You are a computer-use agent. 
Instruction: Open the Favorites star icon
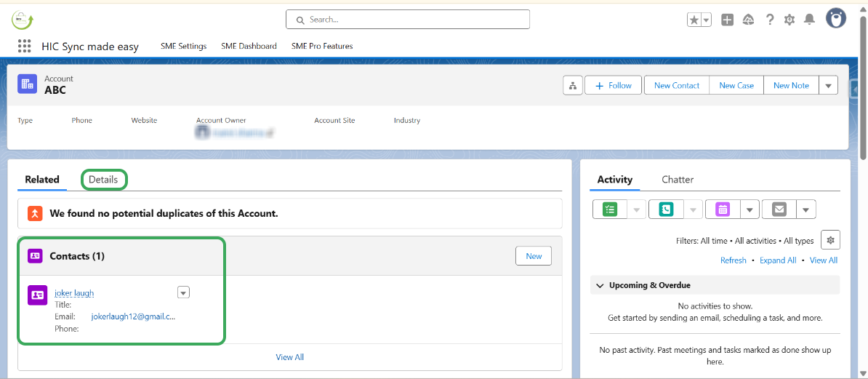[x=694, y=20]
